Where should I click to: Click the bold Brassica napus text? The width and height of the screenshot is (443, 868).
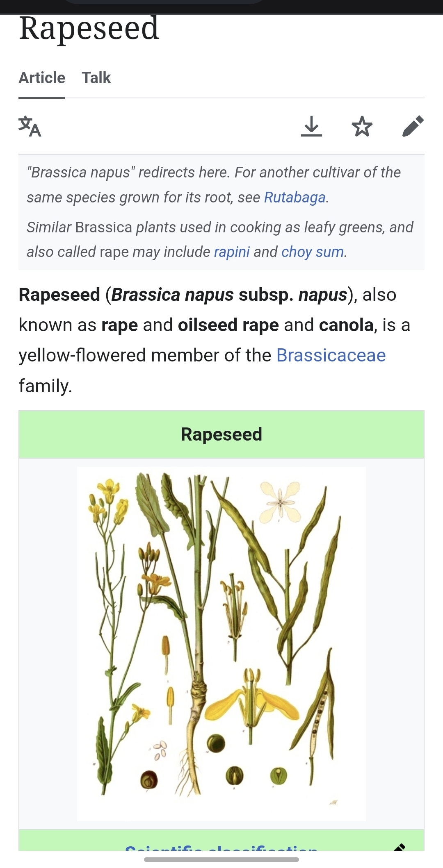(x=172, y=295)
